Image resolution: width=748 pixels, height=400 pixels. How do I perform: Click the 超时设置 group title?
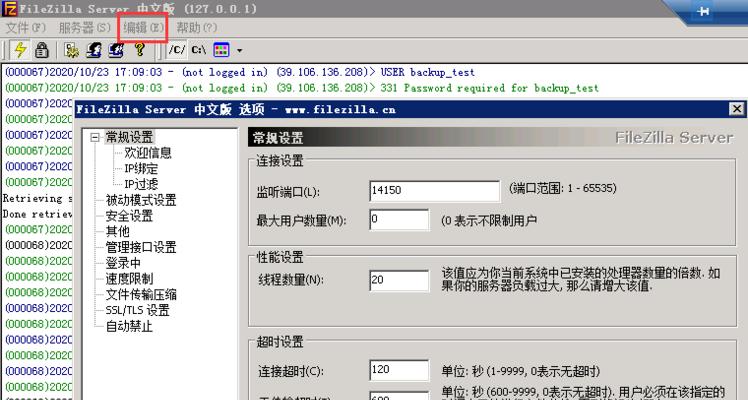point(280,342)
